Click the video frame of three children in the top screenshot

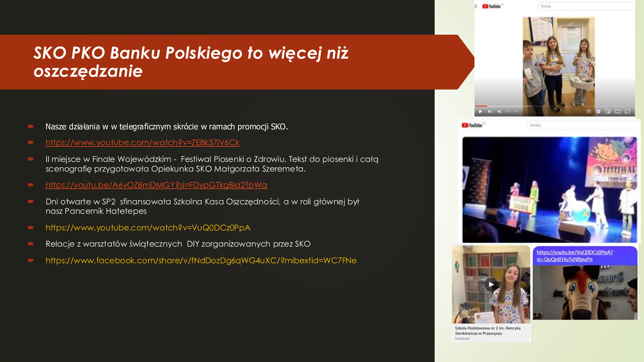559,66
